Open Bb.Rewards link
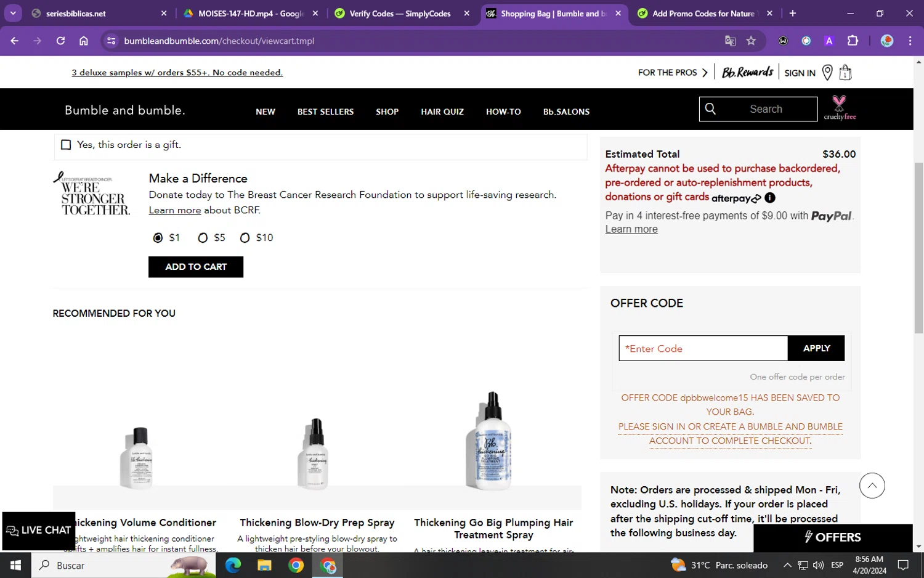Screen dimensions: 924x578 pos(747,72)
